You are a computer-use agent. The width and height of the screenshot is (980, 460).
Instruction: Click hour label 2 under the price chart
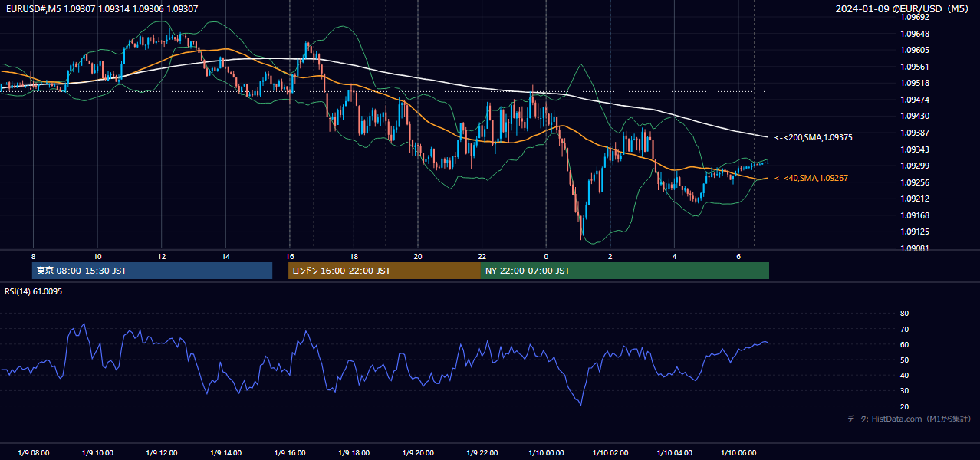click(x=610, y=256)
